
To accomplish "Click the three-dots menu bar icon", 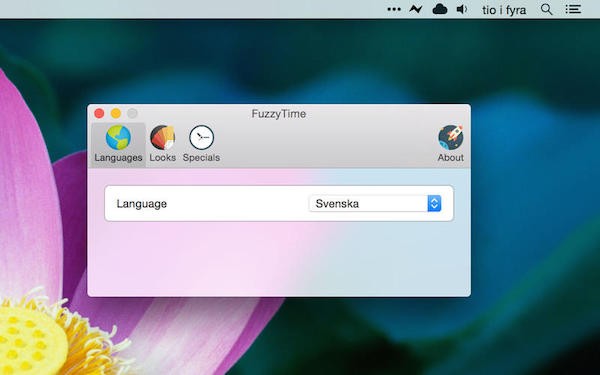I will 394,9.
